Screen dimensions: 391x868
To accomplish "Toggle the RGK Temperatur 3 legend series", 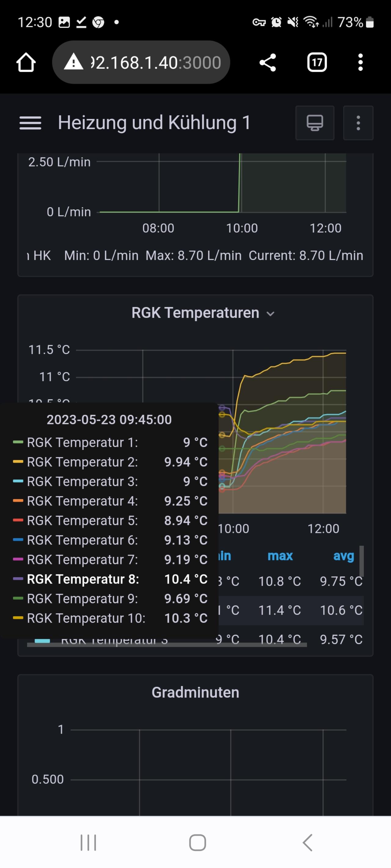I will [115, 640].
